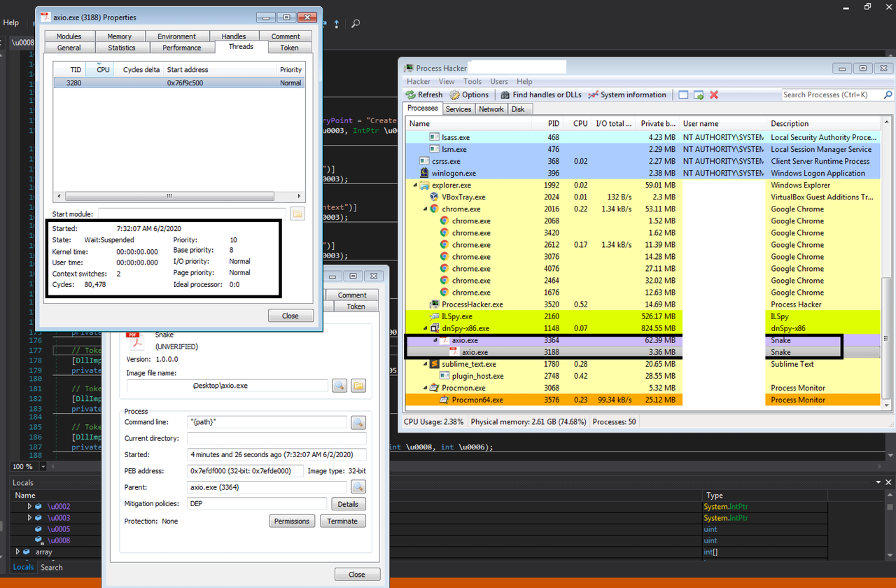
Task: Click the Permissions button
Action: click(292, 521)
